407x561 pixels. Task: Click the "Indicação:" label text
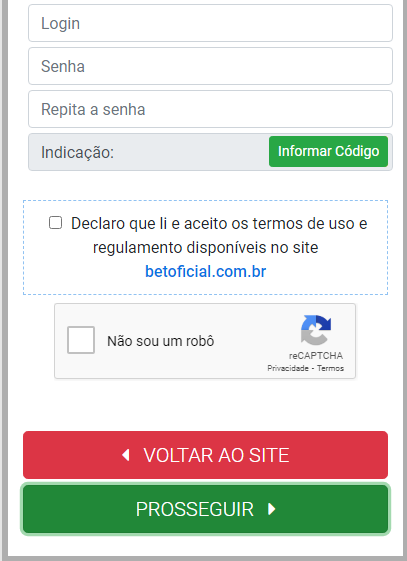pos(77,152)
